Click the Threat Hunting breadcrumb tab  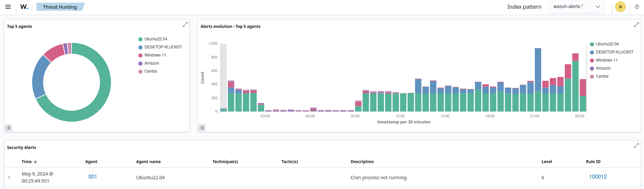pos(60,7)
